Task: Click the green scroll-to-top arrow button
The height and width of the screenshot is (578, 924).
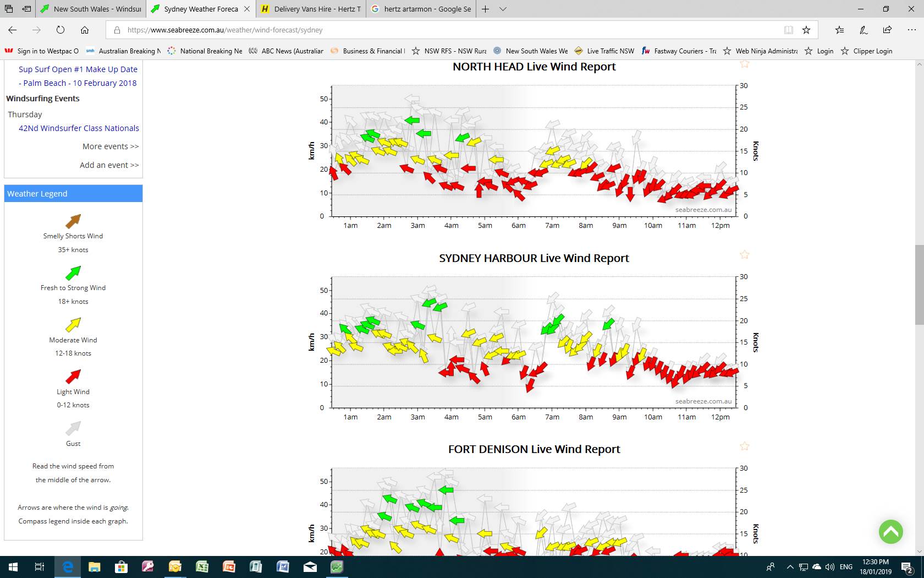Action: click(890, 532)
